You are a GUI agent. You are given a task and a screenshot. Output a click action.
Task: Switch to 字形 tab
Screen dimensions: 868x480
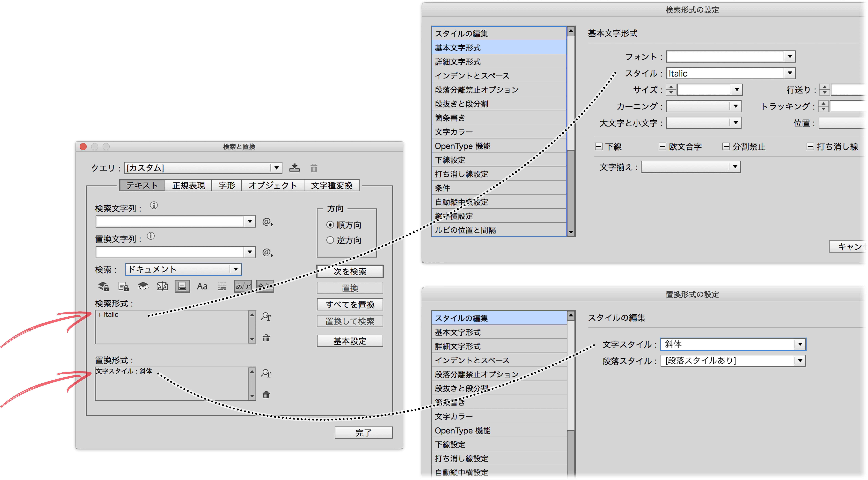click(227, 185)
